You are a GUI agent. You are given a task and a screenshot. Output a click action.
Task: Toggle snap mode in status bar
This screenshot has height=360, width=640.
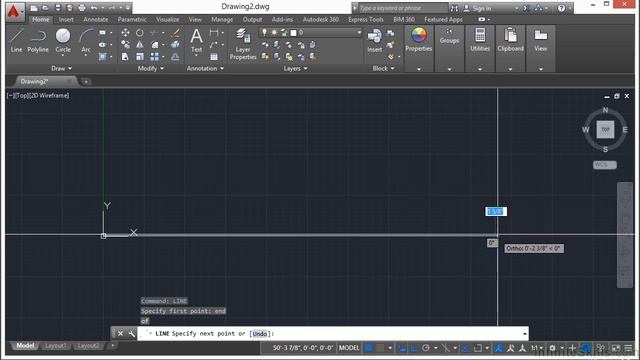click(380, 348)
